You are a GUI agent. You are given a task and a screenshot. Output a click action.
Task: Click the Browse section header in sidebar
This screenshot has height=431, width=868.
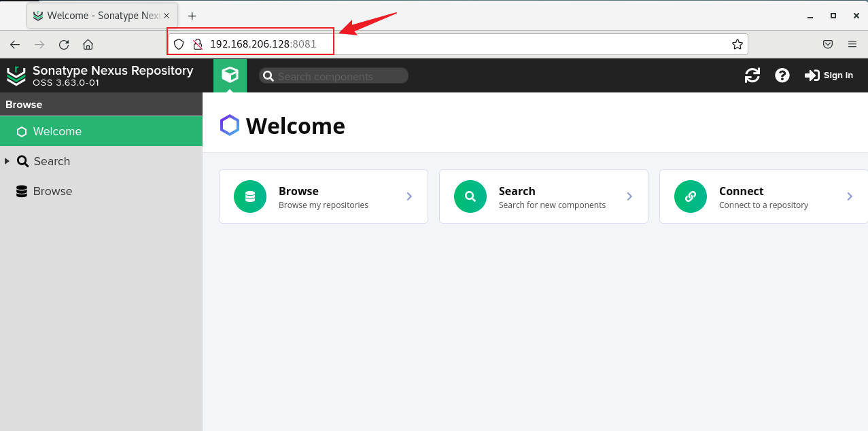[x=101, y=104]
